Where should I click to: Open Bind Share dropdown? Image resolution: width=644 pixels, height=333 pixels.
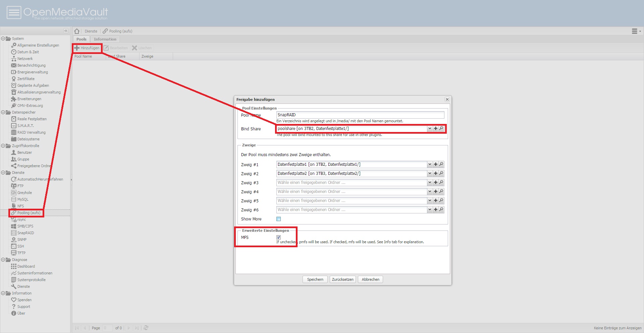tap(430, 128)
